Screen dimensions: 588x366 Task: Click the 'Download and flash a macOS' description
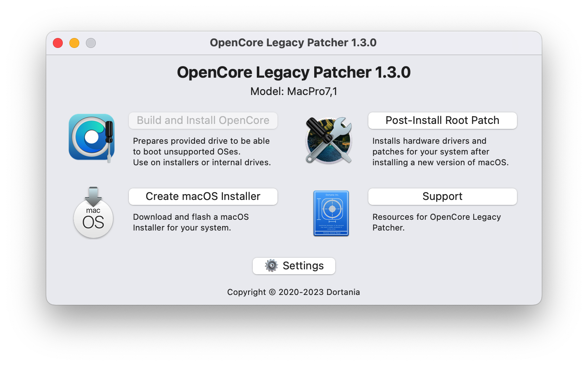[x=191, y=222]
